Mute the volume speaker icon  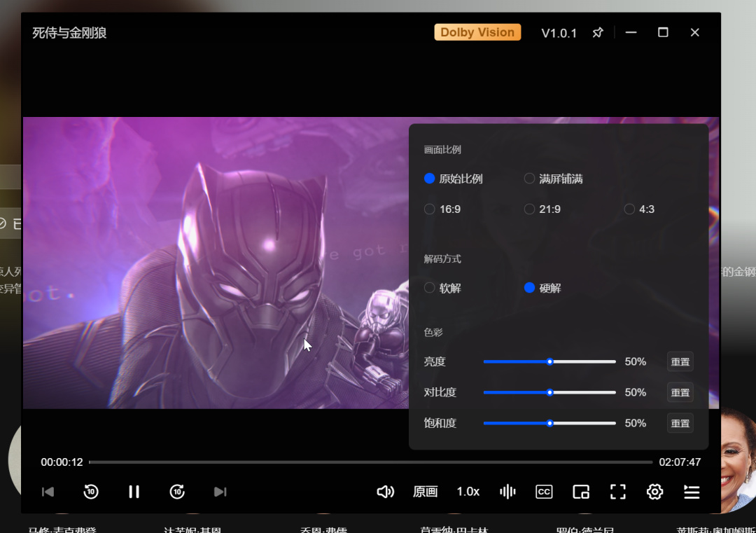point(385,492)
